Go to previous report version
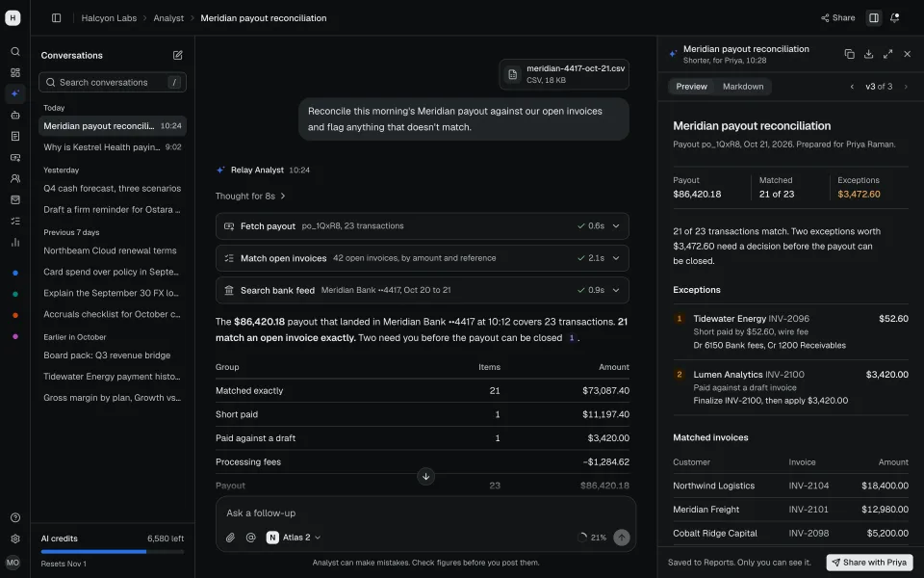Image resolution: width=924 pixels, height=578 pixels. 852,87
